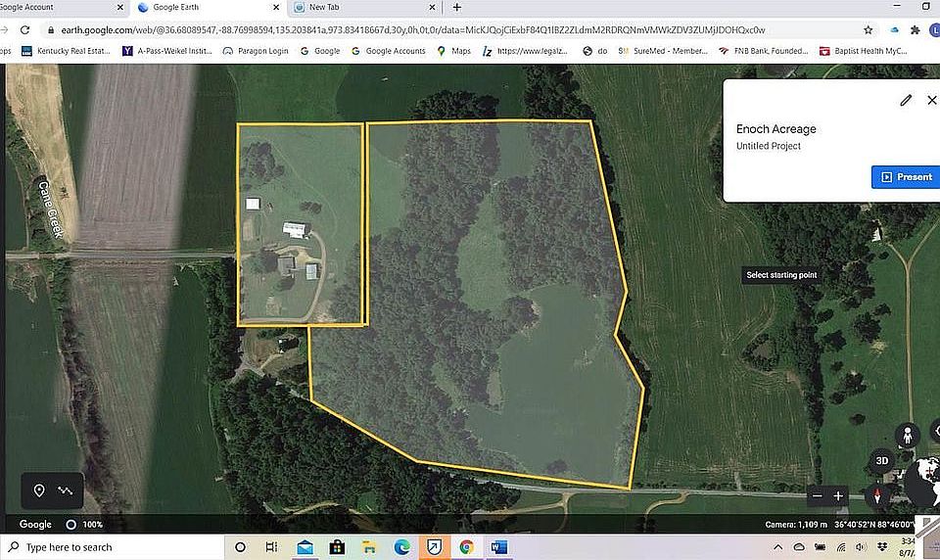Click the OneDrive cloud tray icon

(799, 547)
